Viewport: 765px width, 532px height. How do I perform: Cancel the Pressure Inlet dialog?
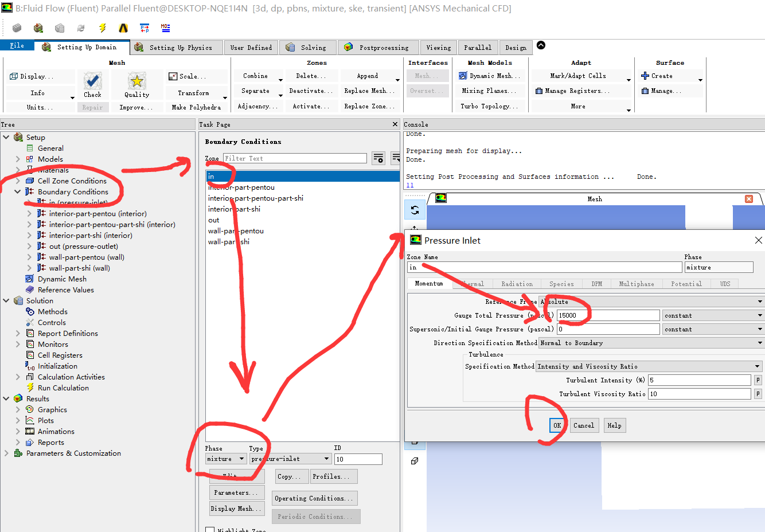tap(584, 425)
